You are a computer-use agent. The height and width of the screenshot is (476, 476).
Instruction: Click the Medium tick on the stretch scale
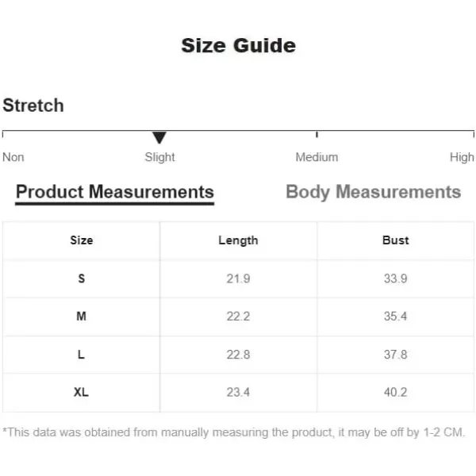click(x=317, y=135)
